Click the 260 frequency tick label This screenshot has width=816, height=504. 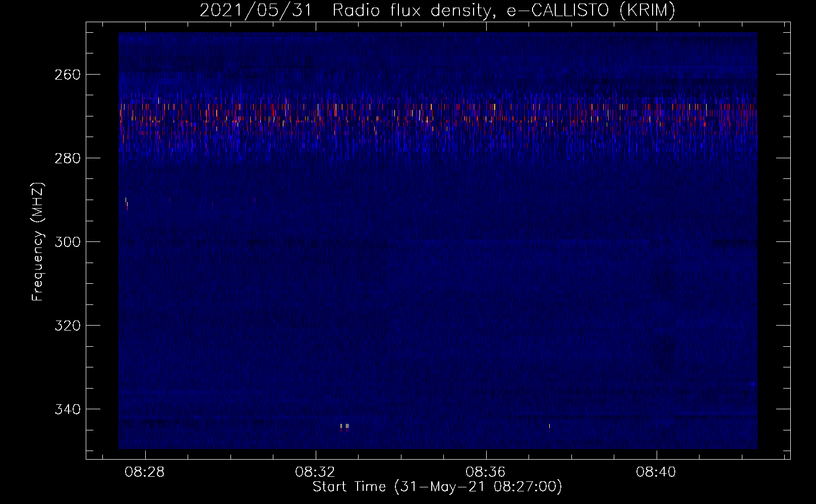click(67, 75)
